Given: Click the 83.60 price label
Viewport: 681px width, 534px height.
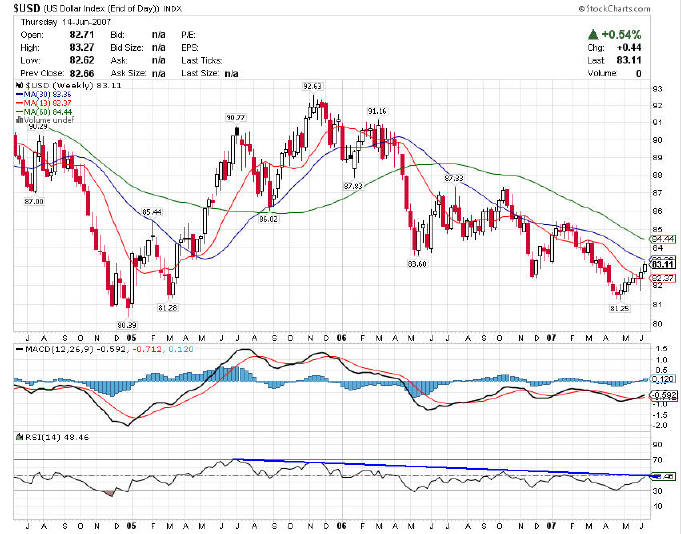Looking at the screenshot, I should 417,264.
